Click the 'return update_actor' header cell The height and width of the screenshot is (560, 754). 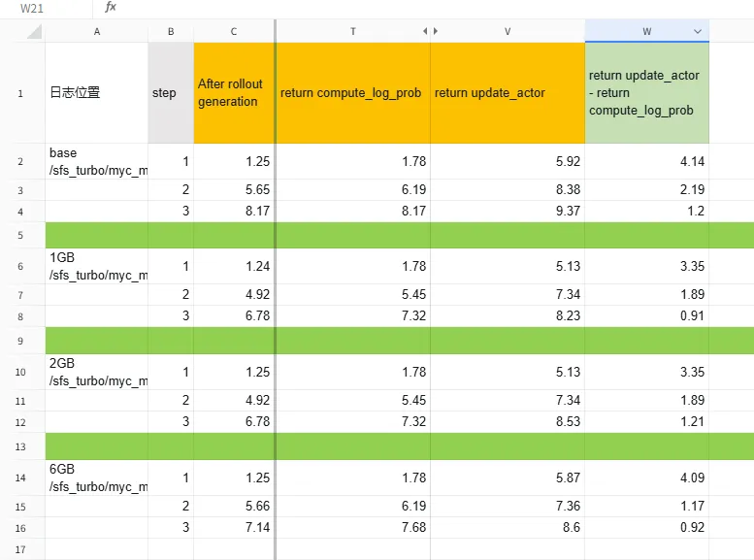coord(508,93)
